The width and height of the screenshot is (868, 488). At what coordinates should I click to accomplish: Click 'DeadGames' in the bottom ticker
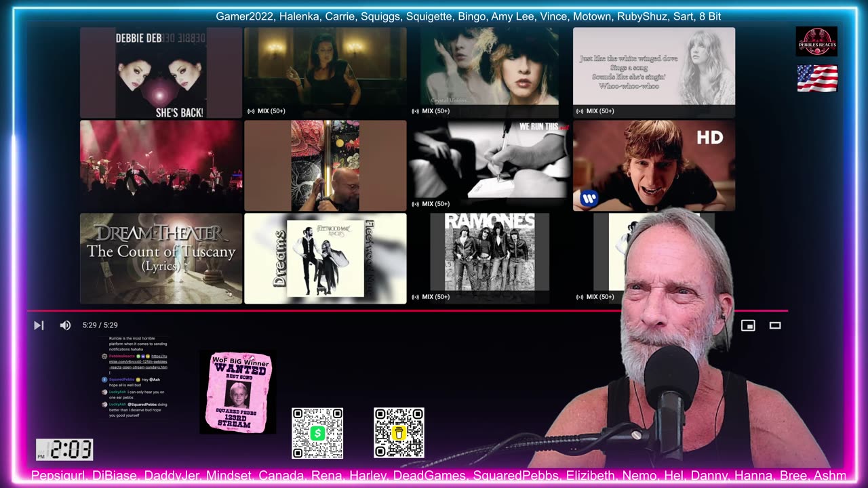click(x=430, y=476)
